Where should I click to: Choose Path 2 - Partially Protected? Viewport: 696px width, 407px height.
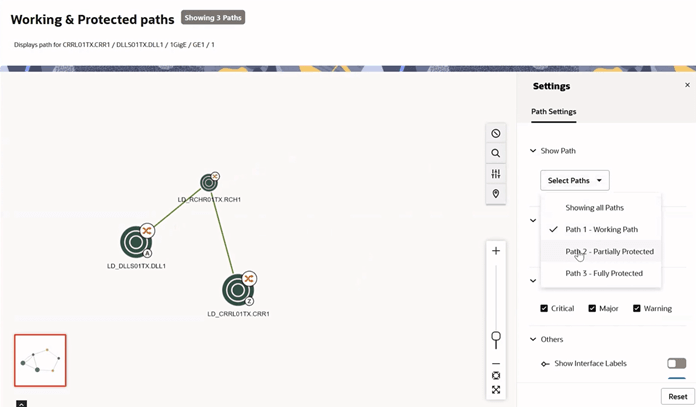(x=609, y=251)
